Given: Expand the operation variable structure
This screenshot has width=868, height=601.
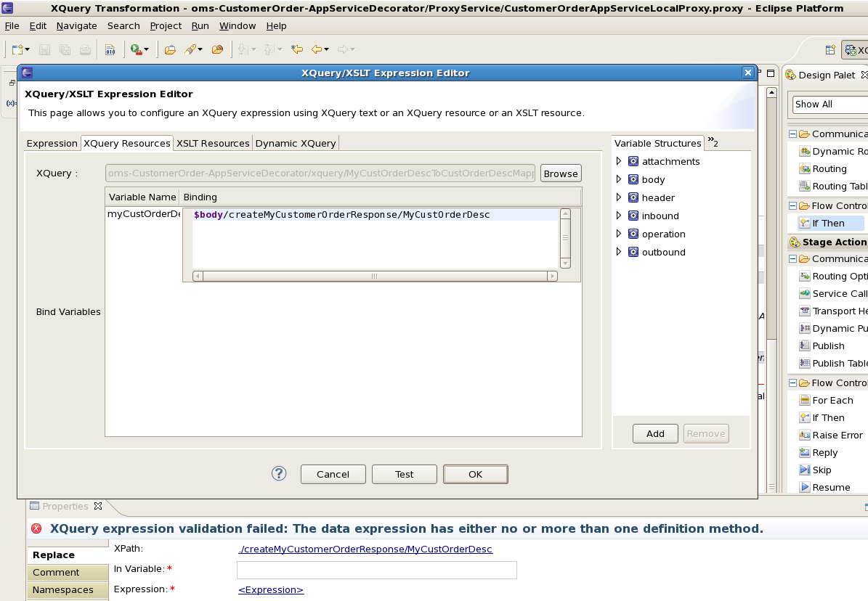Looking at the screenshot, I should click(x=619, y=234).
